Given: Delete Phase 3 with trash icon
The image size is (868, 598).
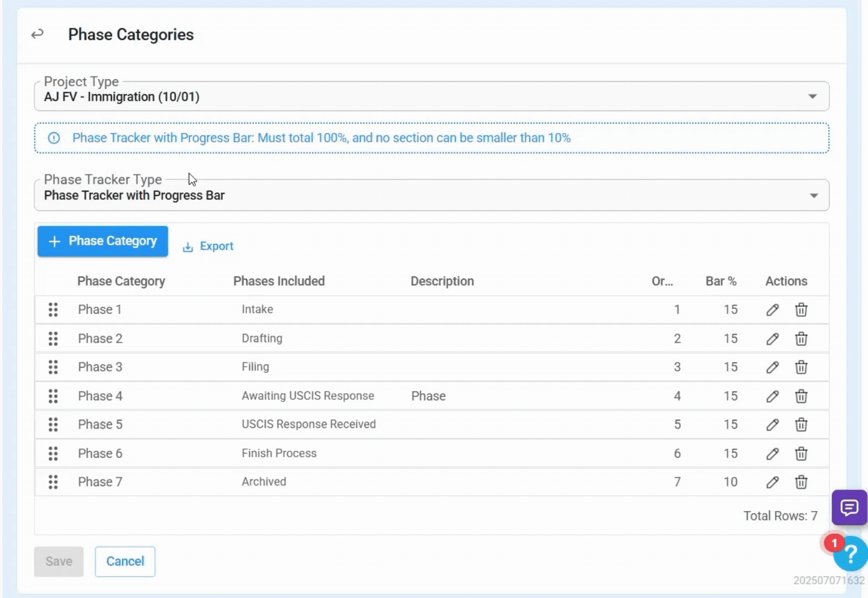Looking at the screenshot, I should coord(801,367).
